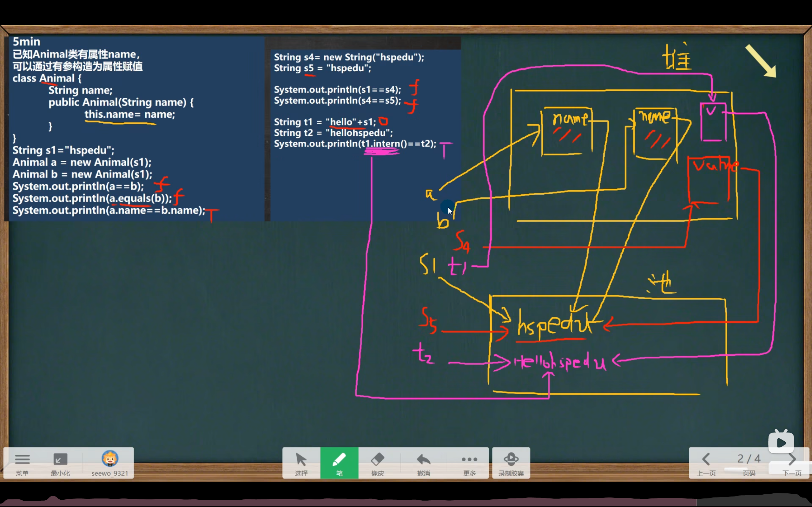This screenshot has width=812, height=507.
Task: Click the handwritten hspedu text in pool
Action: 554,325
